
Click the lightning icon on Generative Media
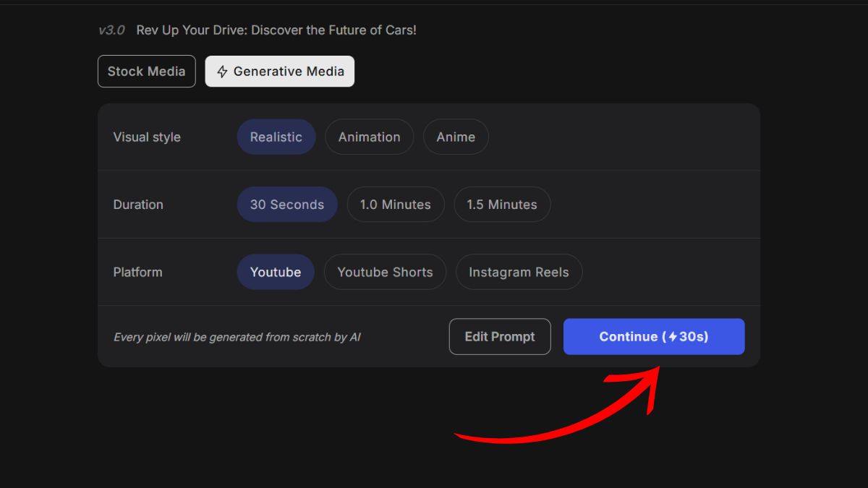222,72
